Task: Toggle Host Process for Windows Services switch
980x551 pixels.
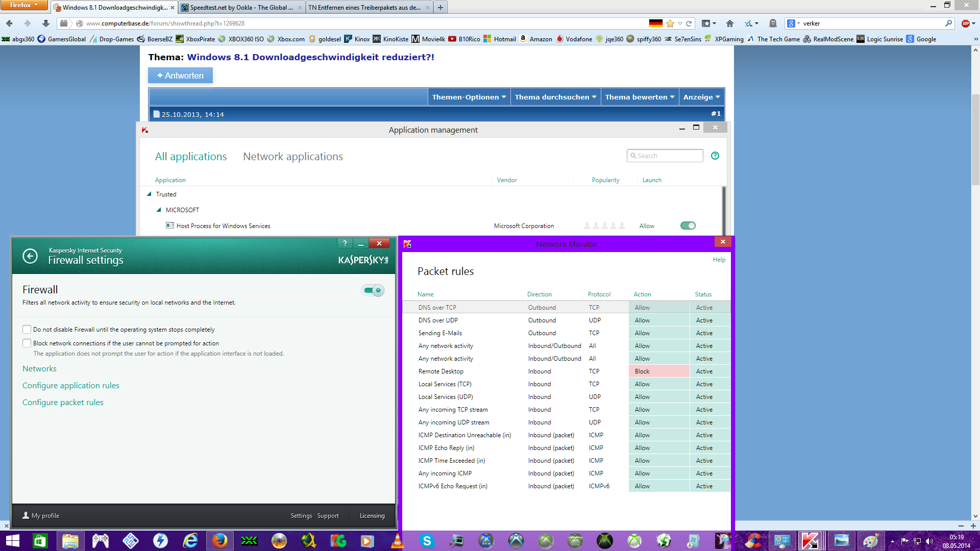Action: [x=688, y=226]
